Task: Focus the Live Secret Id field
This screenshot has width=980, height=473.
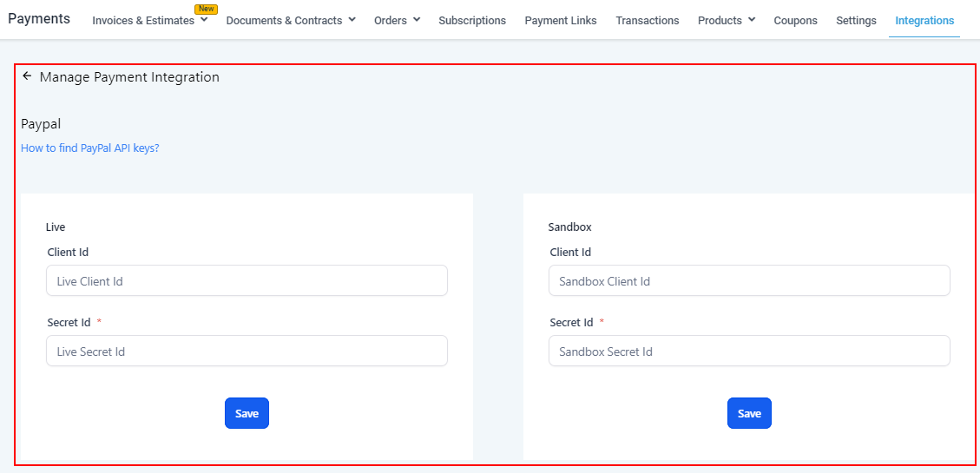Action: 247,351
